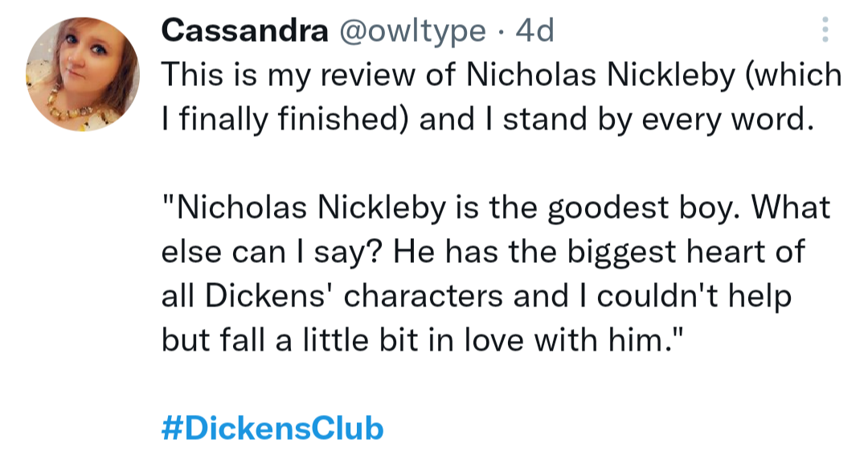The image size is (868, 460).
Task: Click the text "I finally finished)"
Action: pos(287,119)
